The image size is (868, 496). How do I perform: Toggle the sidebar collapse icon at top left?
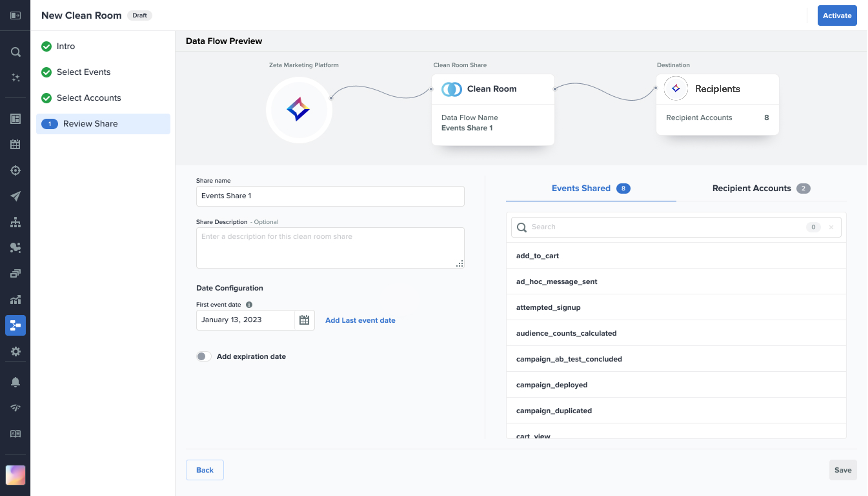click(x=15, y=15)
